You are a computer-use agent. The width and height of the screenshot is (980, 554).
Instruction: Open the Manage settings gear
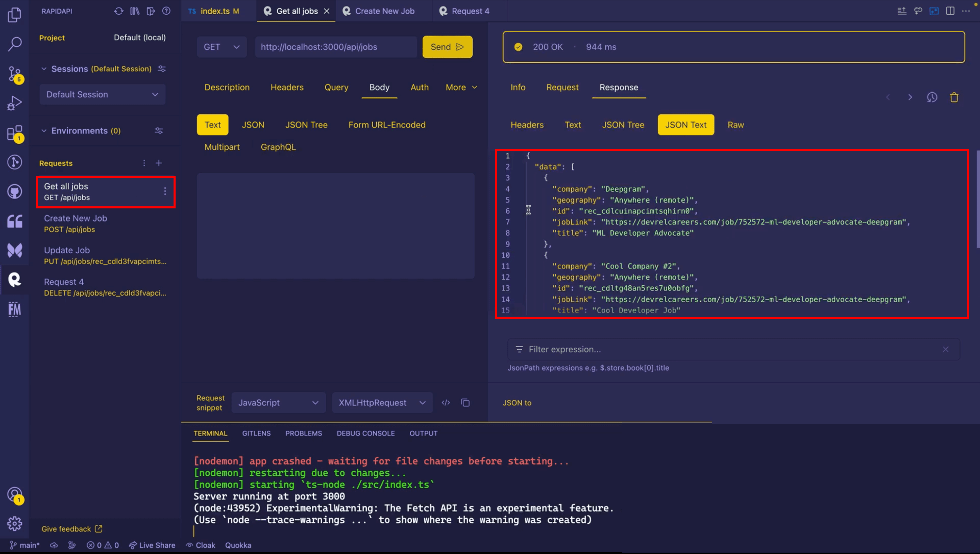click(14, 524)
